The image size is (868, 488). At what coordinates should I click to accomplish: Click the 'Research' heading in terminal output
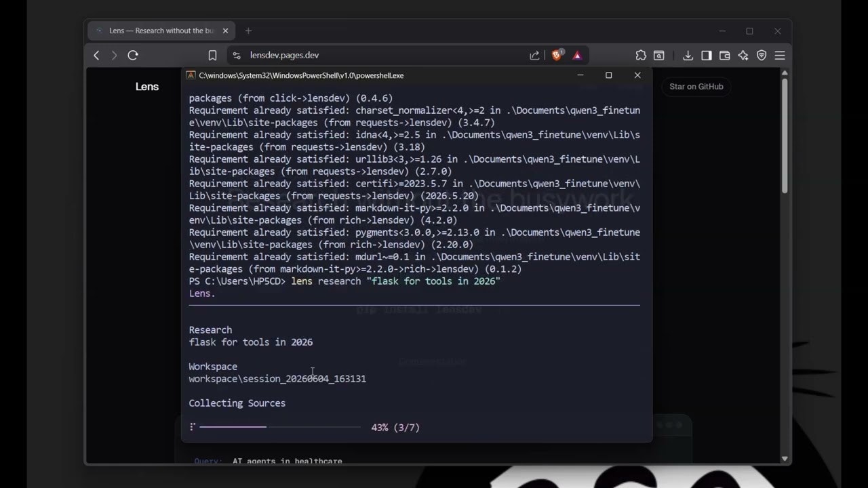click(x=210, y=330)
